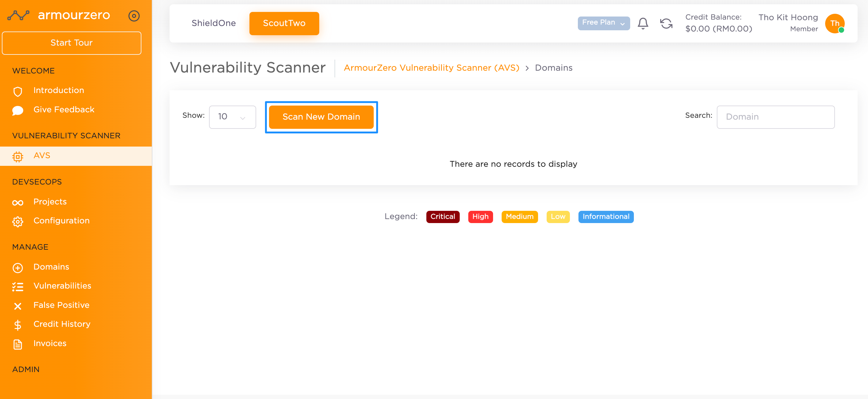Click the Start Tour button
This screenshot has width=868, height=399.
tap(71, 43)
